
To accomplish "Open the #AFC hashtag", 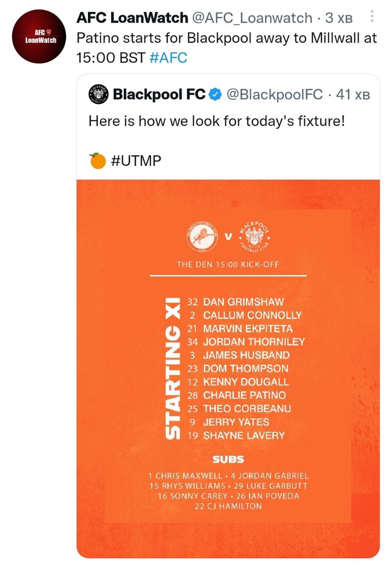I will [x=168, y=58].
